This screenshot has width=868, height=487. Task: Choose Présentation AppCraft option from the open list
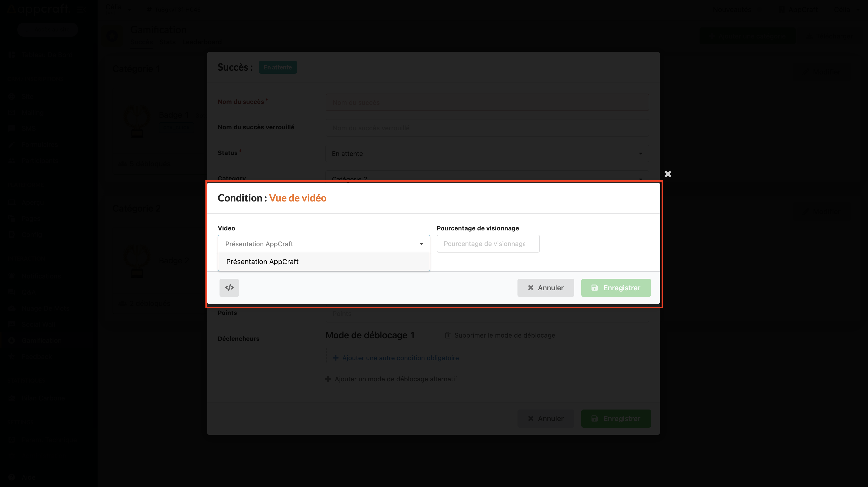click(263, 262)
